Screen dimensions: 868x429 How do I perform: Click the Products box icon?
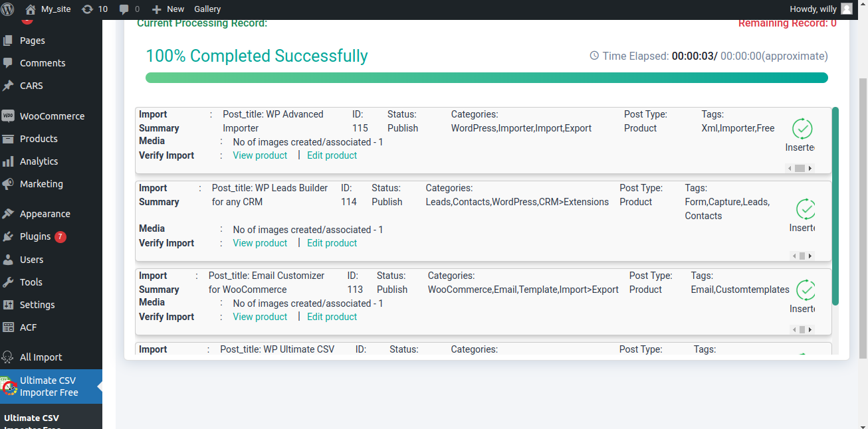[x=8, y=139]
